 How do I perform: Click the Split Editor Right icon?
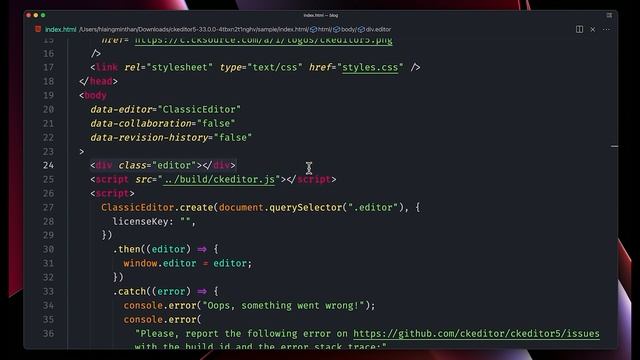click(x=579, y=29)
